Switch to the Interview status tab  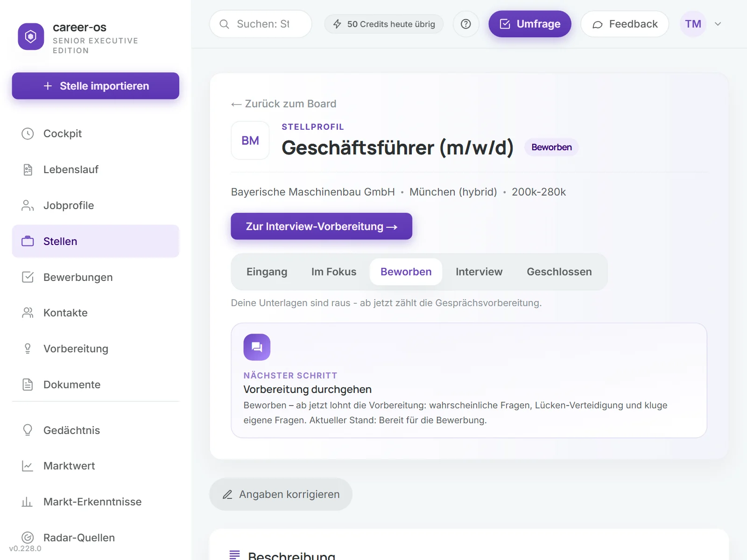tap(479, 272)
